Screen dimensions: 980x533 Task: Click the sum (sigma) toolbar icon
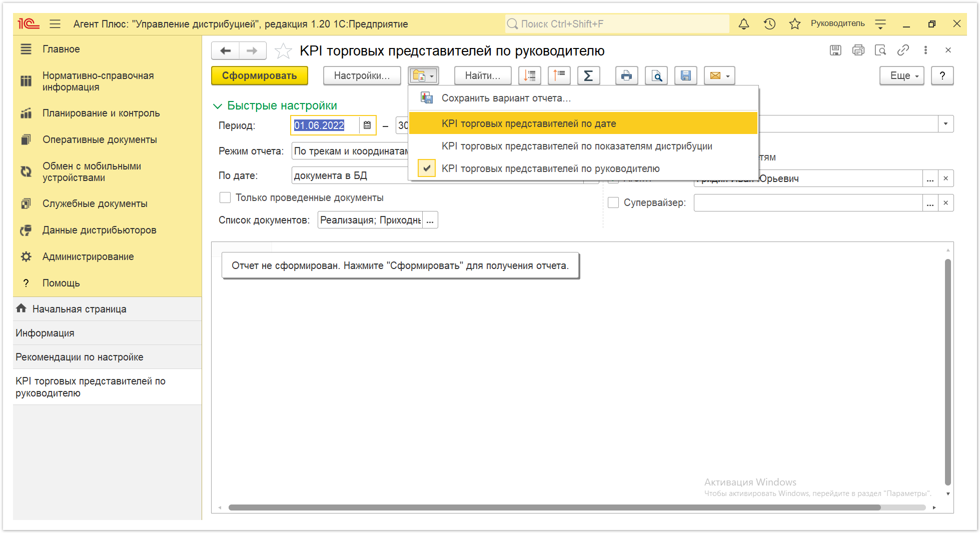click(x=588, y=75)
